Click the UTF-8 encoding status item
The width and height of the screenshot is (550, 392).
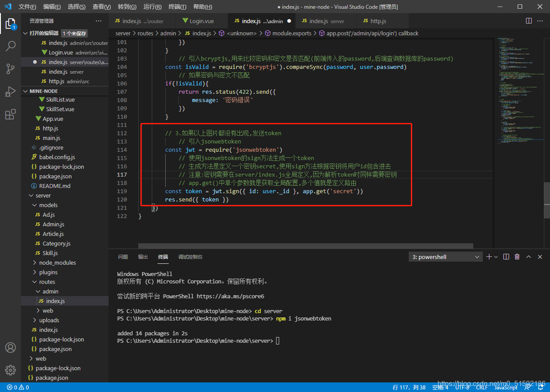461,387
